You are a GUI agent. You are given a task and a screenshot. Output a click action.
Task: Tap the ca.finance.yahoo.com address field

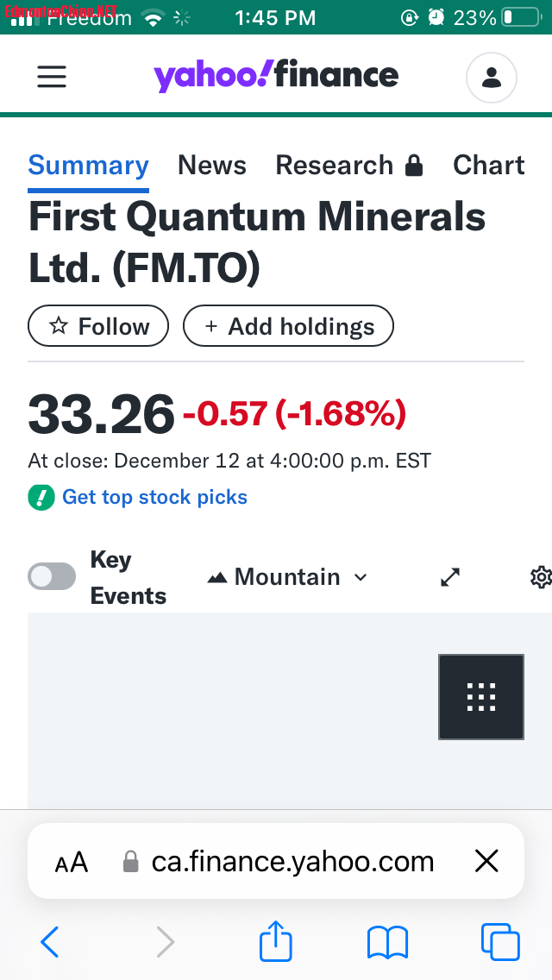[292, 861]
